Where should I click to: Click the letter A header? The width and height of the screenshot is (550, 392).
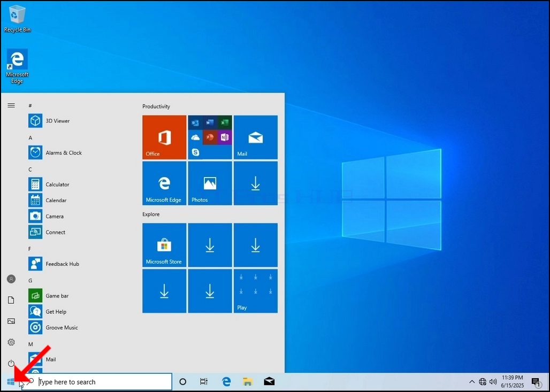point(30,138)
